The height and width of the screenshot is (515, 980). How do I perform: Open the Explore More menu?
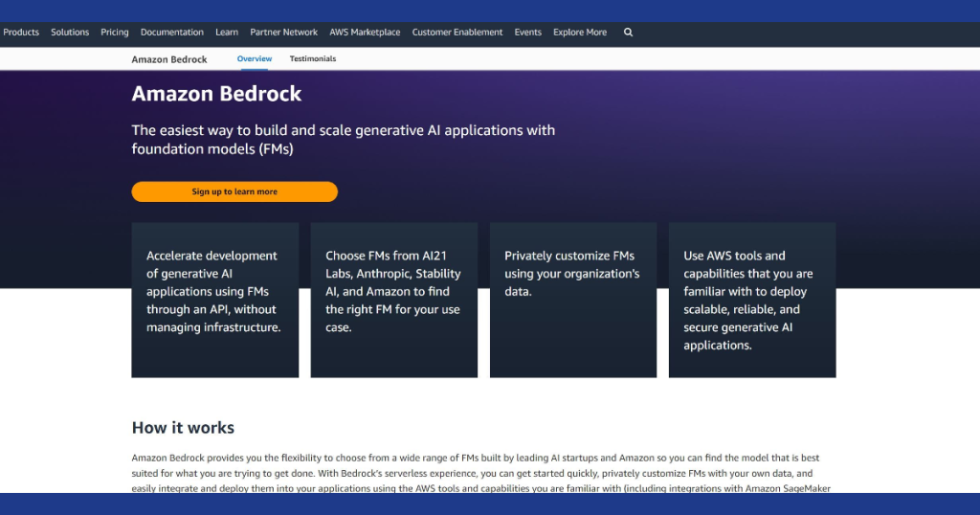click(580, 33)
